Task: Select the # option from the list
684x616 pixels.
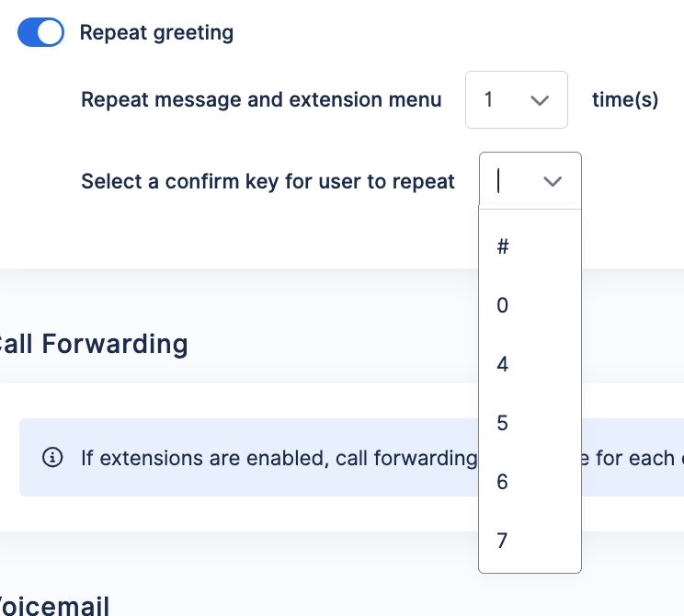Action: [x=530, y=246]
